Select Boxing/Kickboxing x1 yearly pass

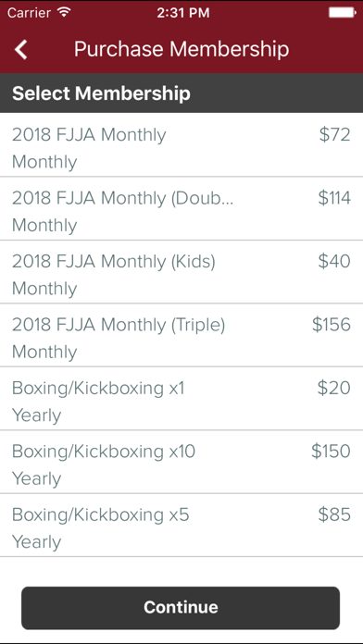point(181,399)
